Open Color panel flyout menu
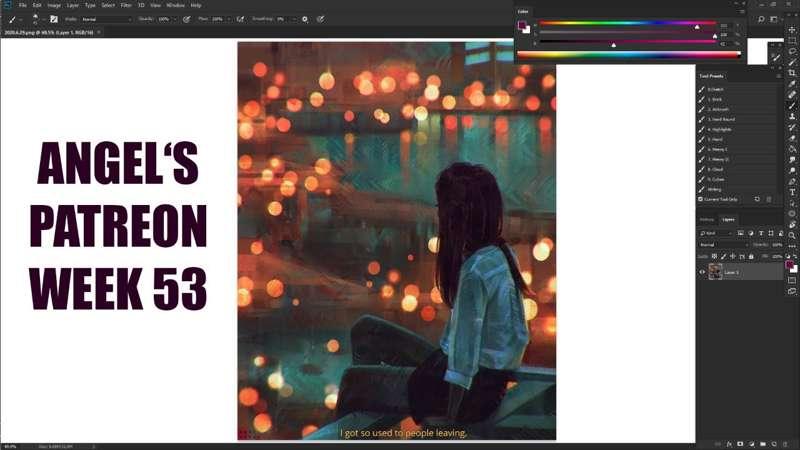The height and width of the screenshot is (450, 800). pos(742,11)
